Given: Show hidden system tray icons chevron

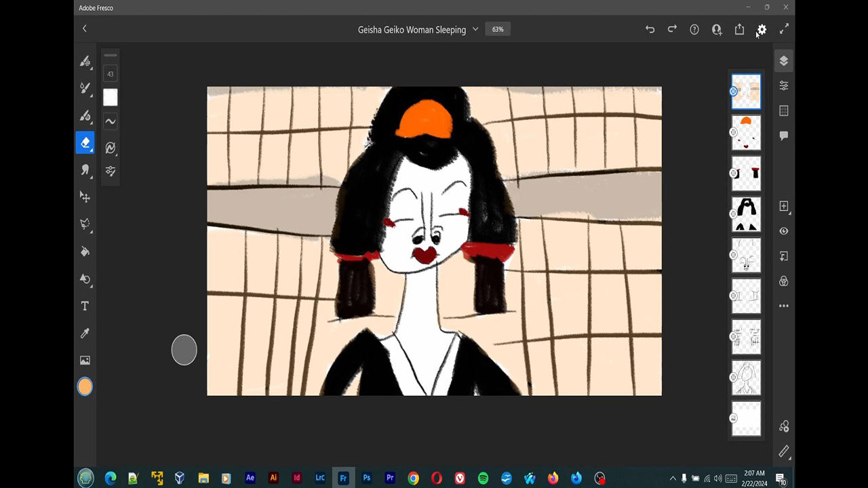Looking at the screenshot, I should pyautogui.click(x=673, y=478).
